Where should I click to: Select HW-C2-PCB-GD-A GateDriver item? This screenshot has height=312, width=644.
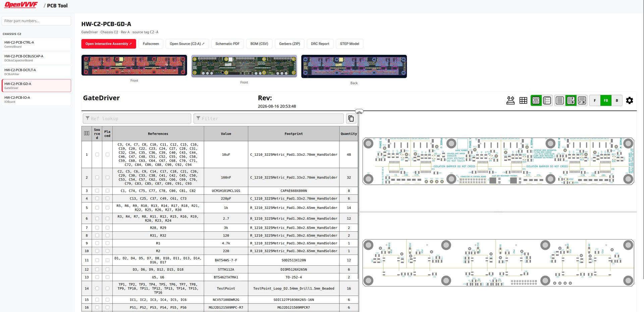[x=36, y=86]
